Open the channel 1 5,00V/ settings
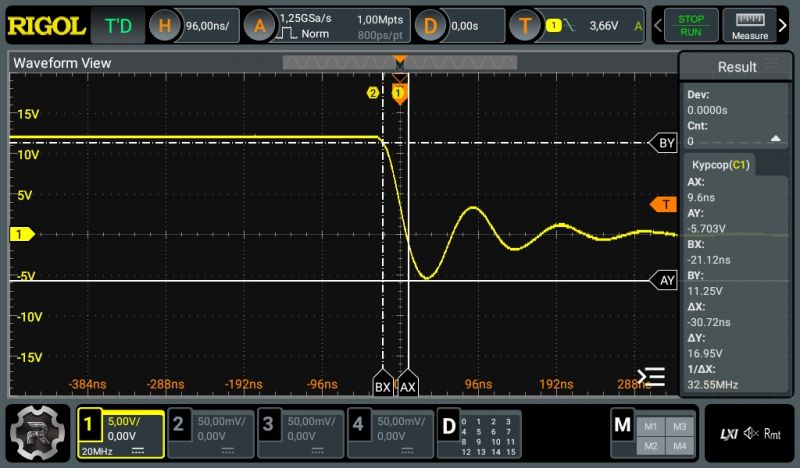This screenshot has width=800, height=468. (120, 433)
